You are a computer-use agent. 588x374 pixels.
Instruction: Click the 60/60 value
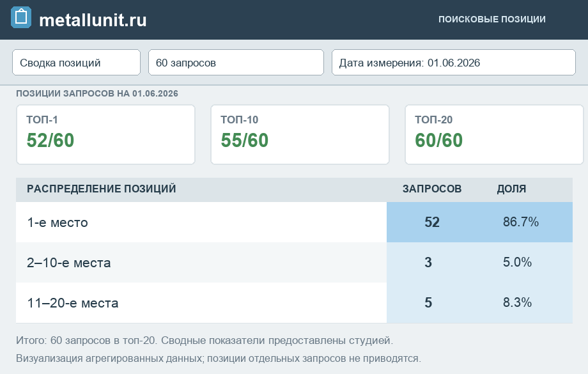point(438,141)
